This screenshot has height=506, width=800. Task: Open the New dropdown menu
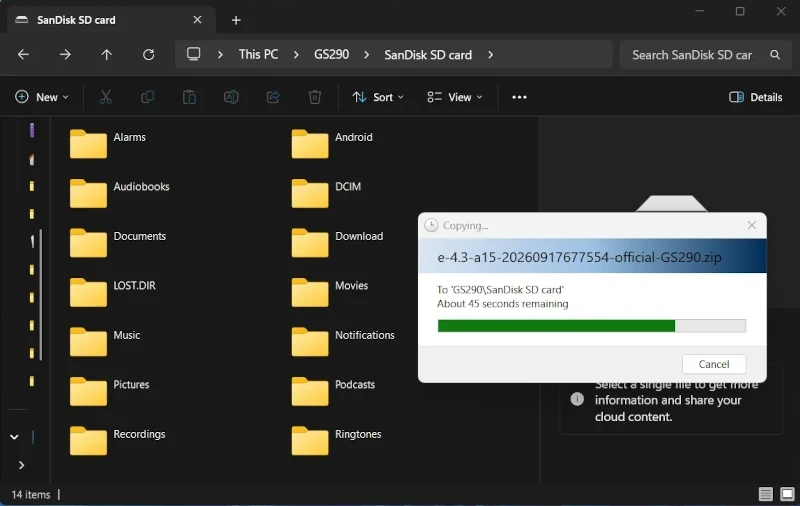[42, 97]
